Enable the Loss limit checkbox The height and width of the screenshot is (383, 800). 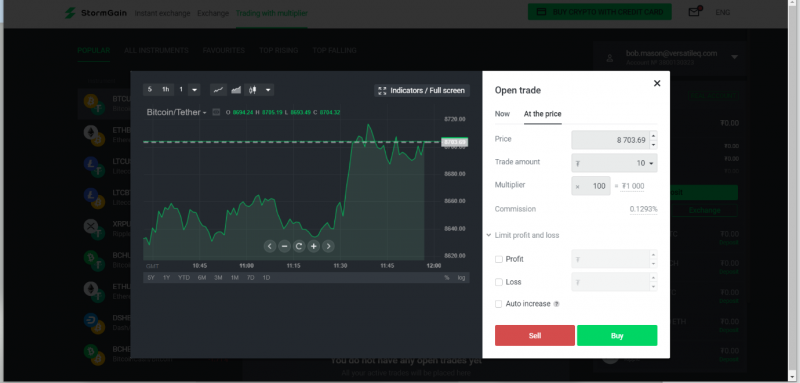499,282
